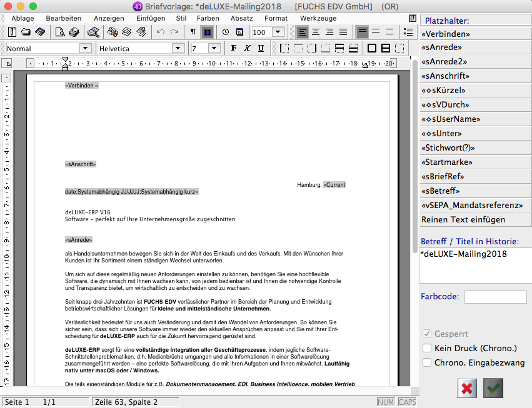Screen dimensions: 532x408
Task: Toggle the paragraph marks (¶) icon
Action: 193,32
